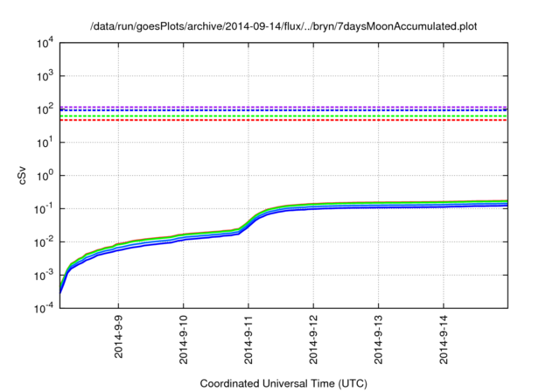Click the red dashed threshold line
Screen dimensions: 560x392
pyautogui.click(x=283, y=121)
